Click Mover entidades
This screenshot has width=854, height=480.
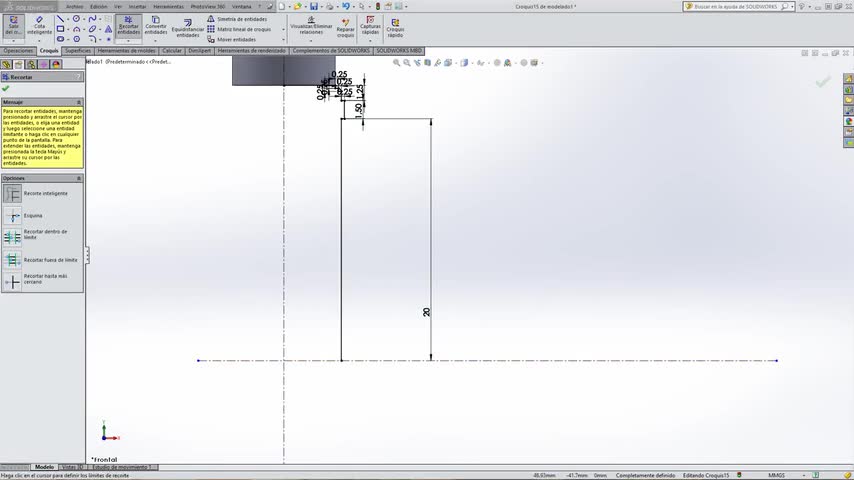coord(231,40)
